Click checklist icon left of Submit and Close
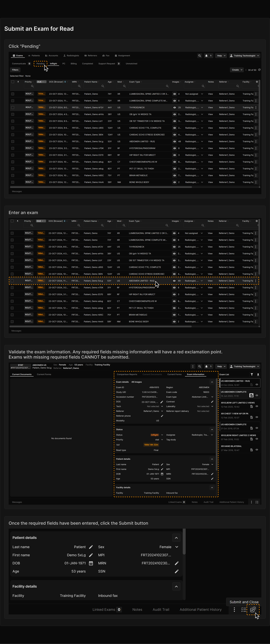 pyautogui.click(x=244, y=610)
